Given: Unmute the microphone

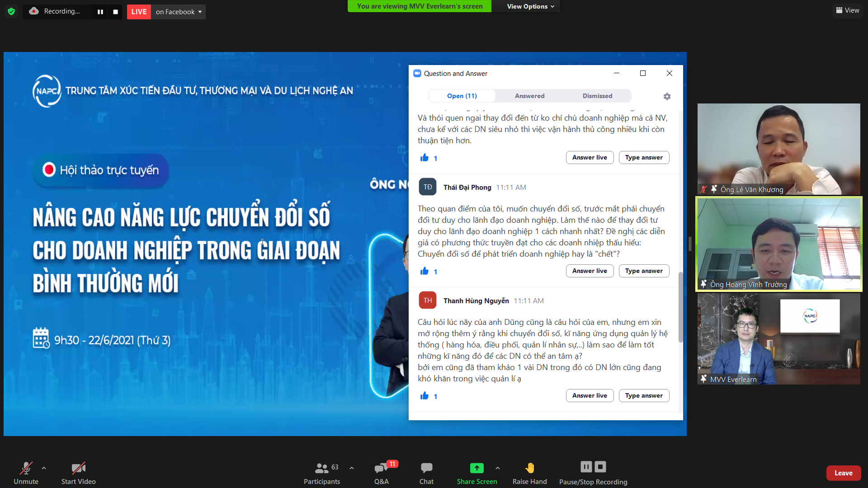Looking at the screenshot, I should pos(26,473).
